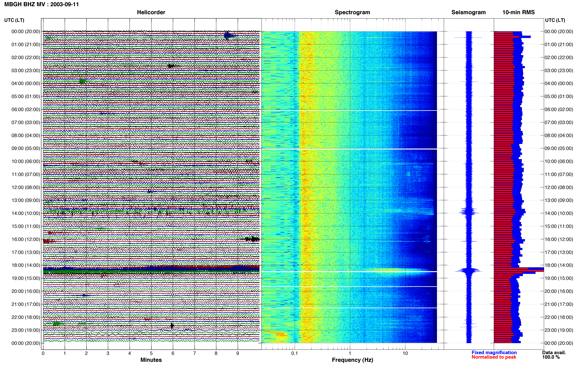Click minute tick label 9
Viewport: 588px width, 368px height.
(238, 353)
